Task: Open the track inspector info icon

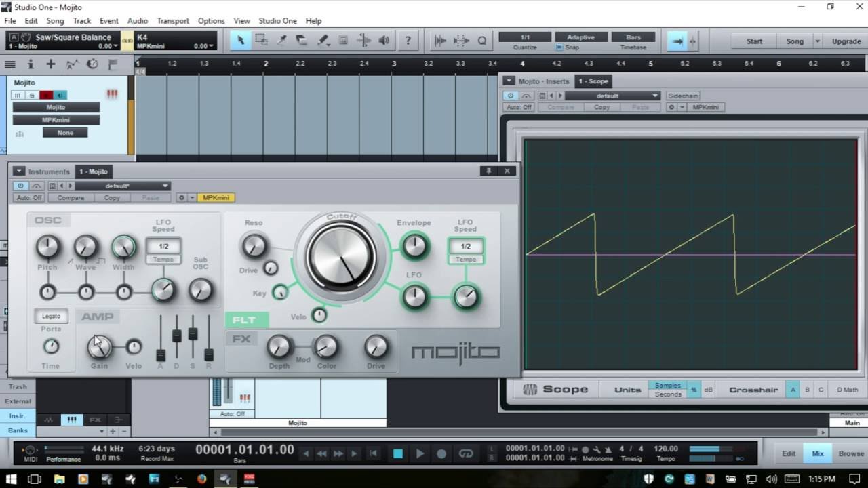Action: (31, 64)
